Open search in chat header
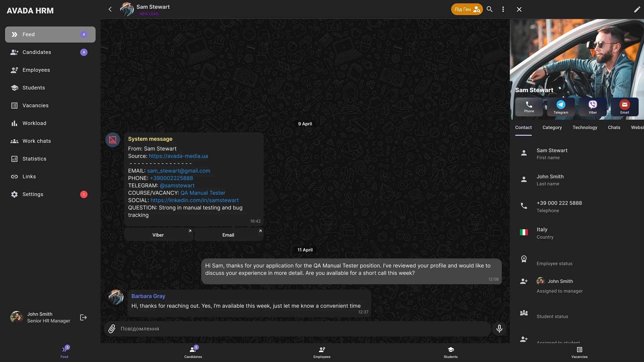This screenshot has width=644, height=362. [490, 9]
